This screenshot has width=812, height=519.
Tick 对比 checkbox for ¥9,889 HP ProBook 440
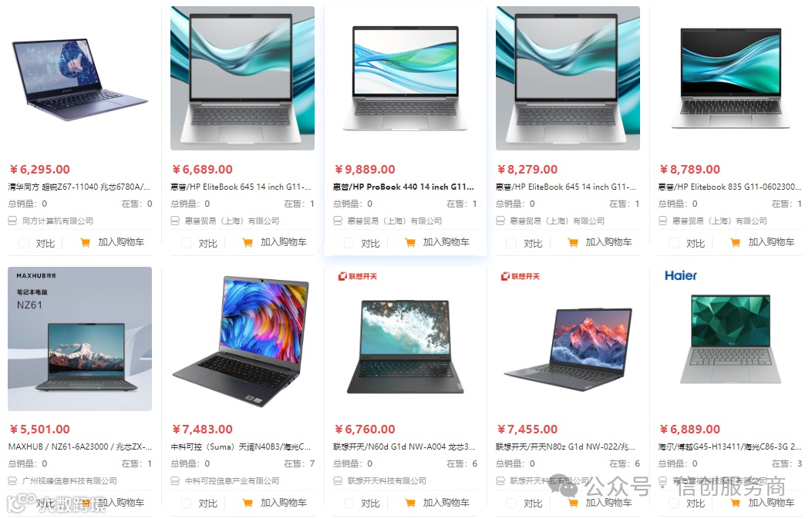pyautogui.click(x=349, y=243)
